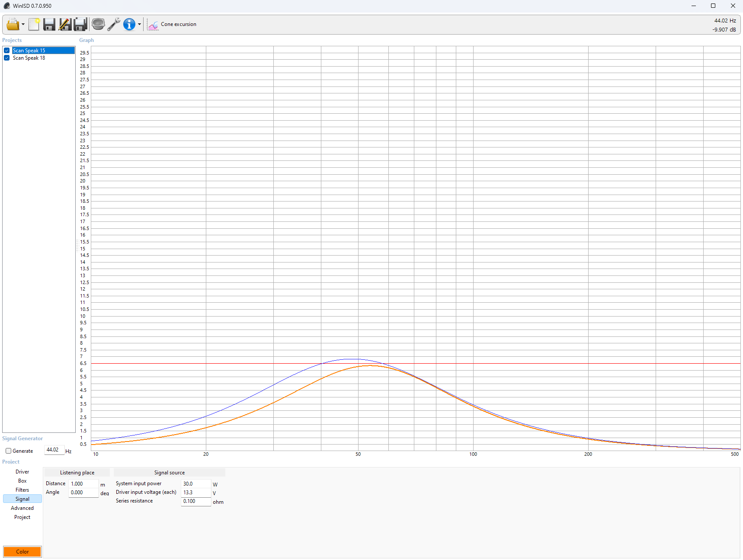Open the Project tab
The image size is (743, 560).
point(22,517)
